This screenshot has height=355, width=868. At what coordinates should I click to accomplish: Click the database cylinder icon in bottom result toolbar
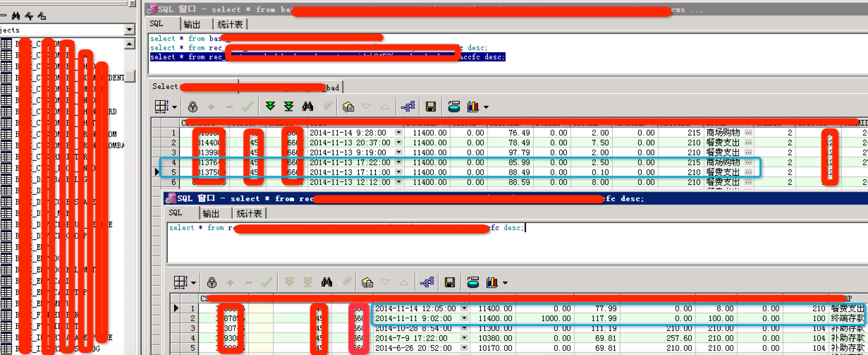473,282
